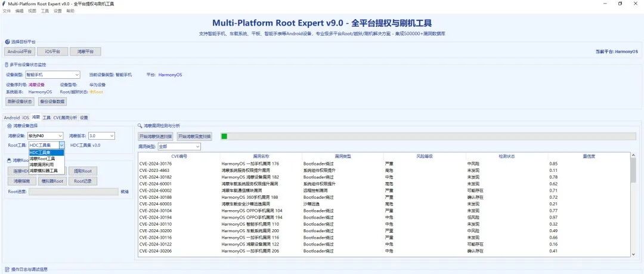Screen dimensions: 644x274
Task: Click the Root记录 button
Action: (83, 181)
